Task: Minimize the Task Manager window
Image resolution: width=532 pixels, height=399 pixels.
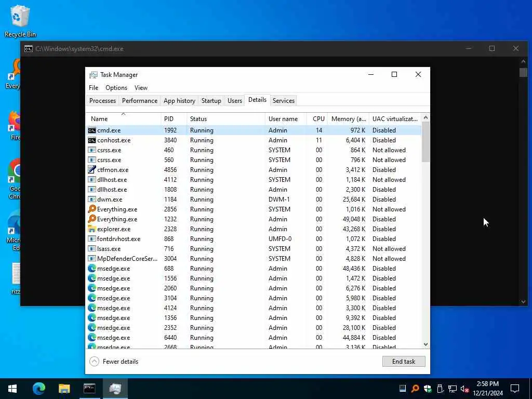Action: (371, 75)
